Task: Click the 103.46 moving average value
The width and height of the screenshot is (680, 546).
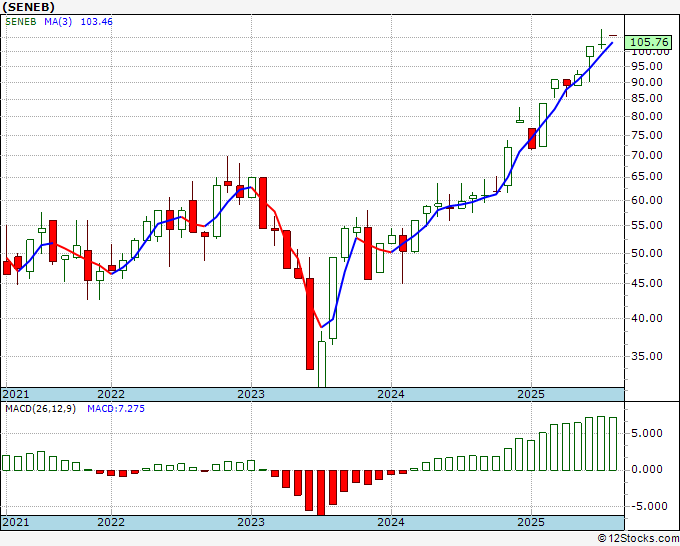Action: click(96, 22)
